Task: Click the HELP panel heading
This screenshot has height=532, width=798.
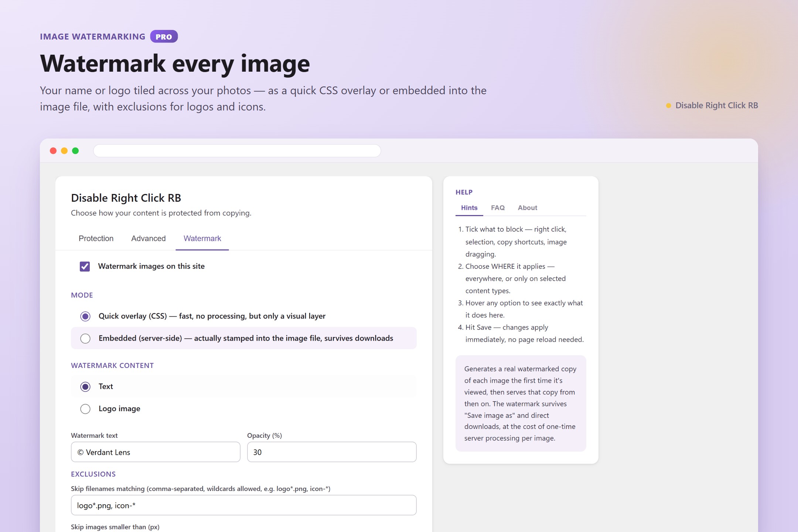Action: pyautogui.click(x=464, y=192)
